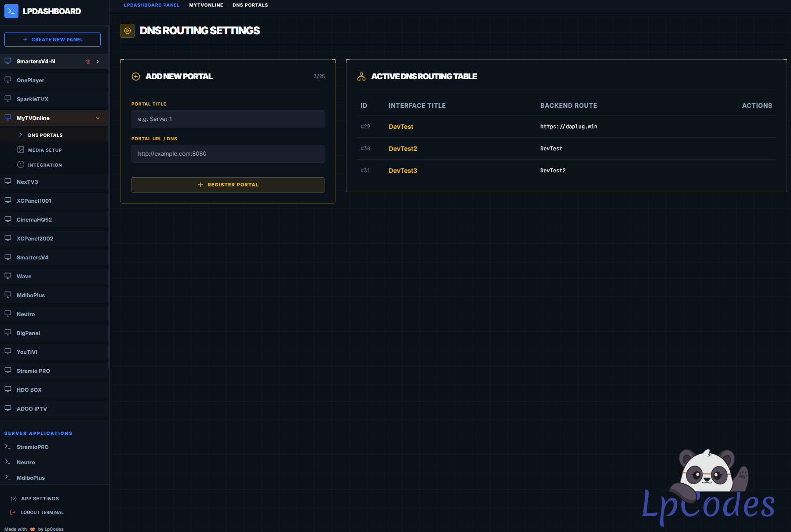Focus the Portal URL / DNS field
This screenshot has height=532, width=791.
(228, 154)
